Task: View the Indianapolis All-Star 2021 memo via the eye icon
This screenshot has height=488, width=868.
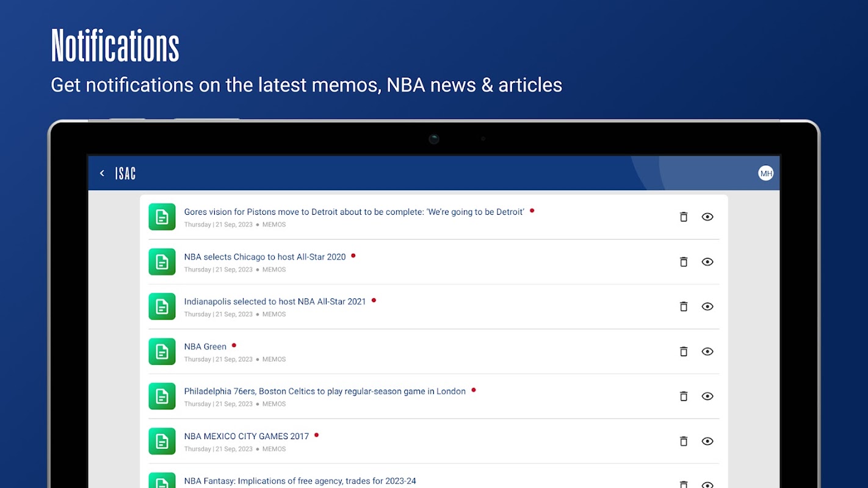Action: coord(707,306)
